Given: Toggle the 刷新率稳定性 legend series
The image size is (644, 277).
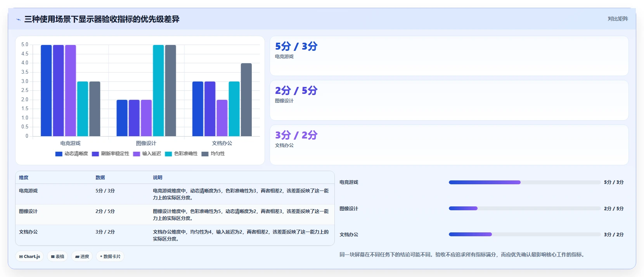Looking at the screenshot, I should (111, 154).
